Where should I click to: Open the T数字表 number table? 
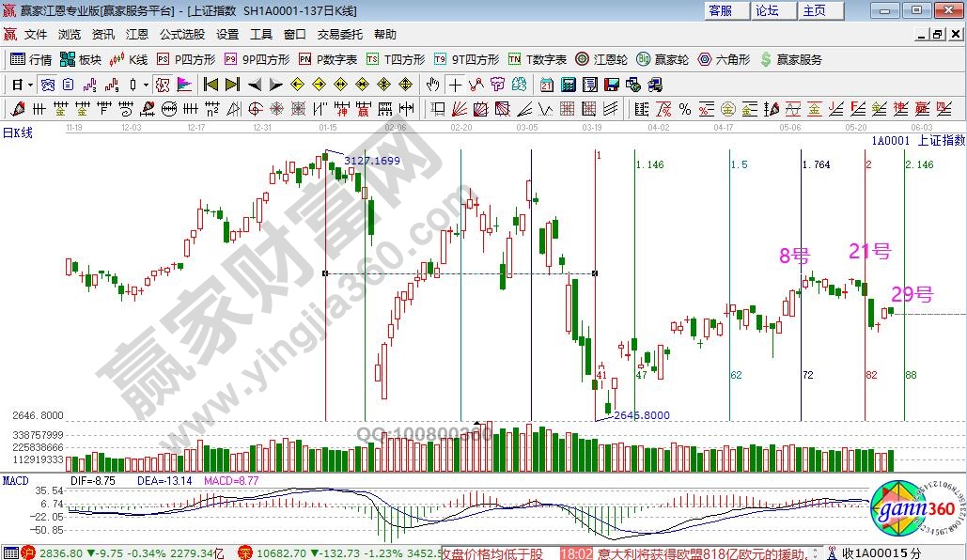pos(538,59)
